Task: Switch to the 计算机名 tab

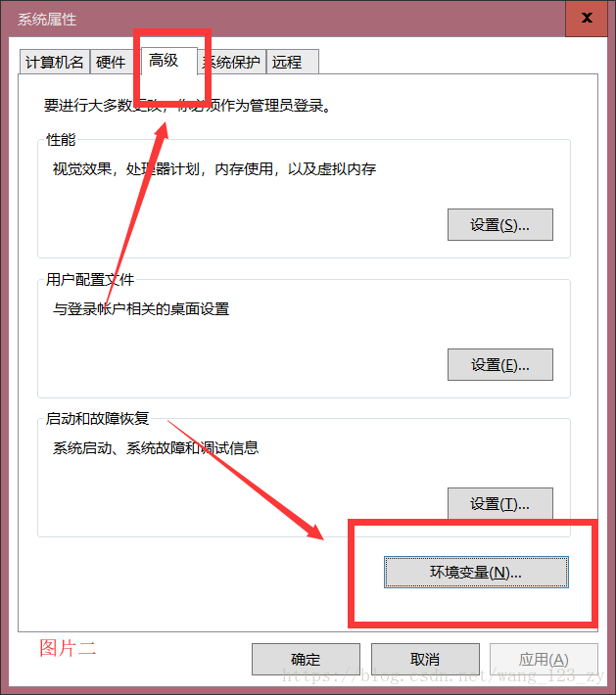Action: click(55, 62)
